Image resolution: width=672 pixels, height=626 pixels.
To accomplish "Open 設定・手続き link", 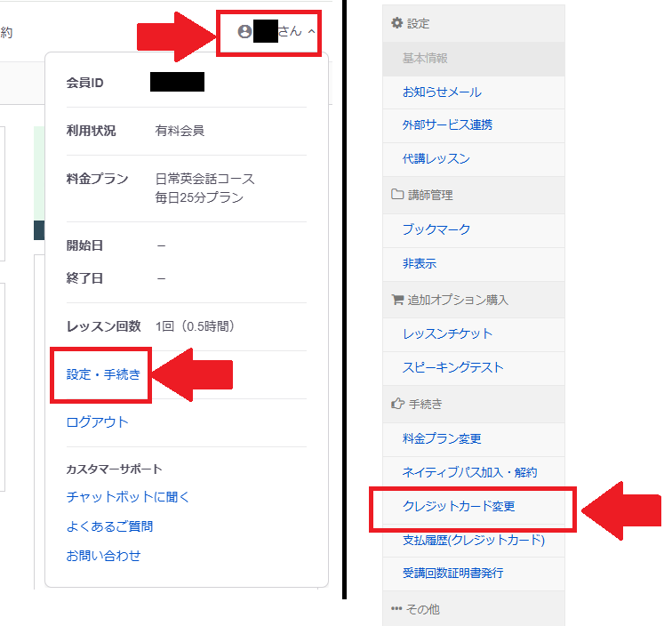I will pos(103,374).
